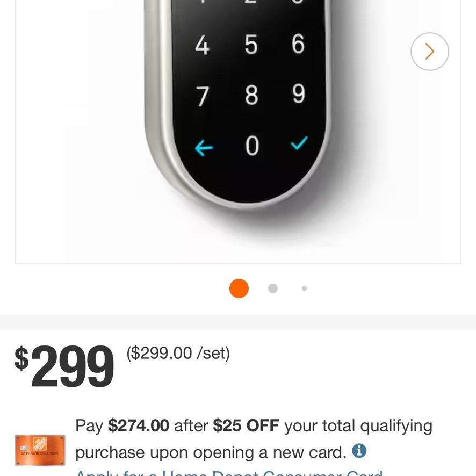476x476 pixels.
Task: Tap the Home Depot credit card image
Action: tap(40, 450)
